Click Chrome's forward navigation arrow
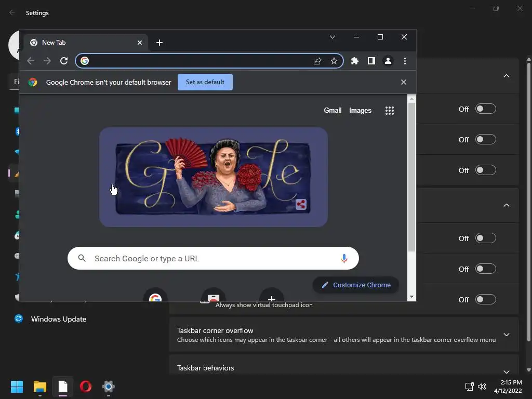 click(x=47, y=61)
